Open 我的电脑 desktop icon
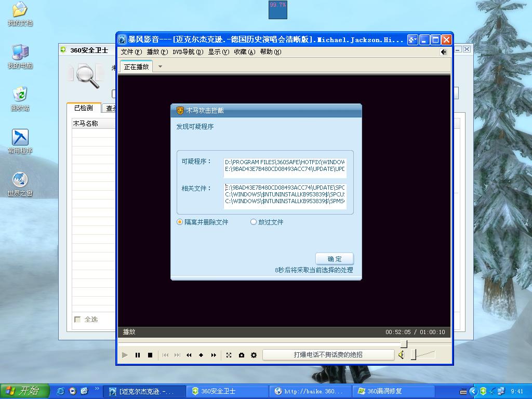This screenshot has width=532, height=399. [x=20, y=57]
